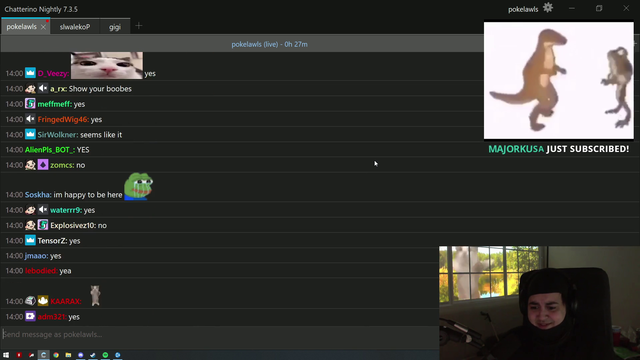This screenshot has height=360, width=640.
Task: Click D_Veezy's crown badge icon
Action: (x=30, y=73)
